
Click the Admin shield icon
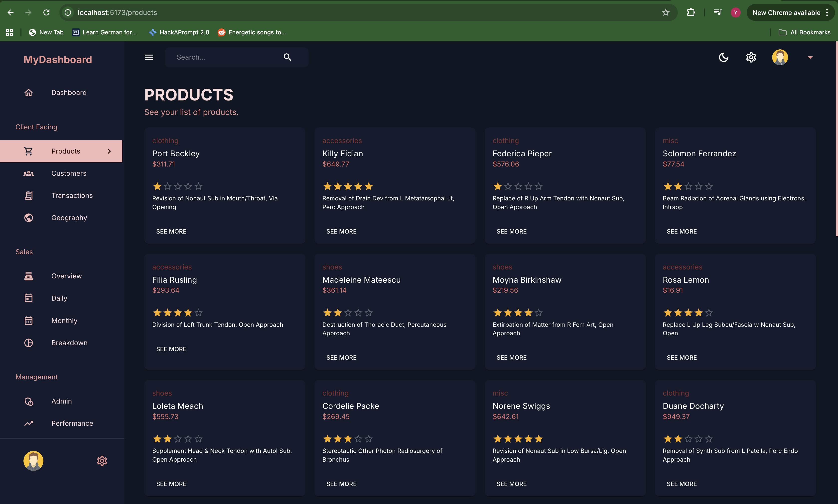(28, 401)
